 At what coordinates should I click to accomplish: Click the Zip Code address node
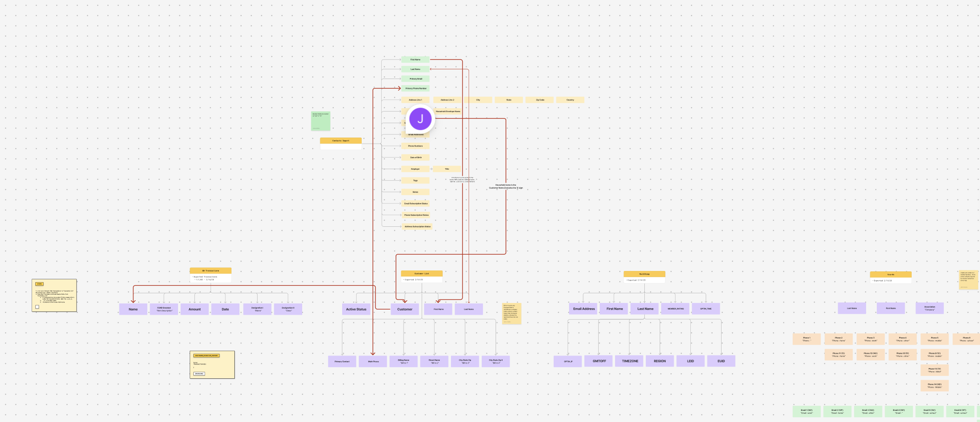(539, 100)
